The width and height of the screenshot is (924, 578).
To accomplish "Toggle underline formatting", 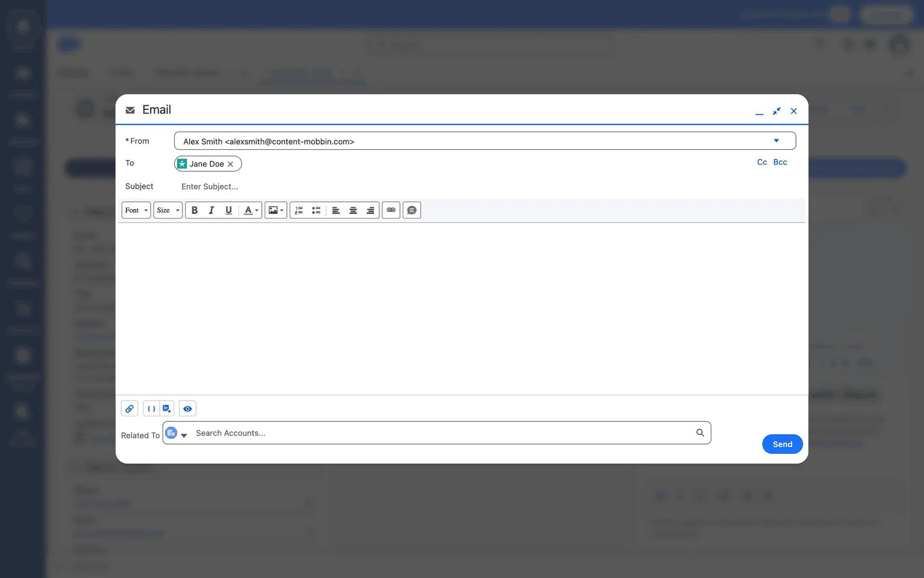I will 229,210.
